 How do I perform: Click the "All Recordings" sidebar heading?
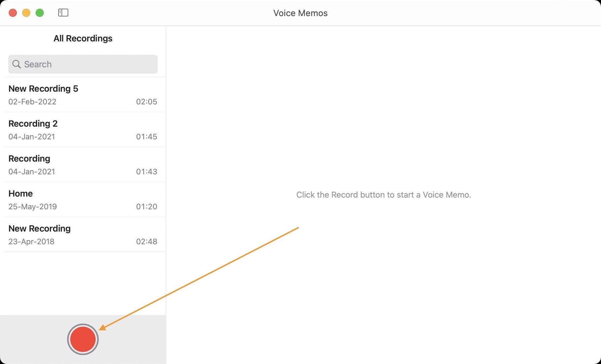(x=83, y=38)
